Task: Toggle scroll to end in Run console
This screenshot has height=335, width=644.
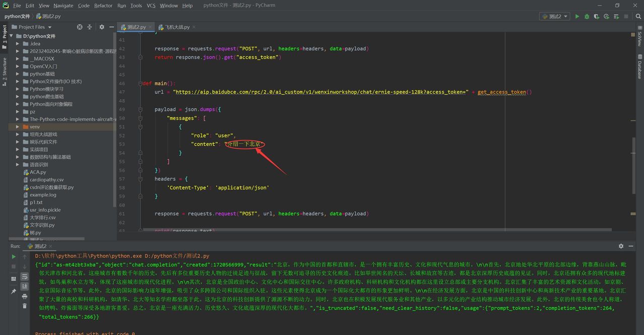Action: [x=24, y=286]
